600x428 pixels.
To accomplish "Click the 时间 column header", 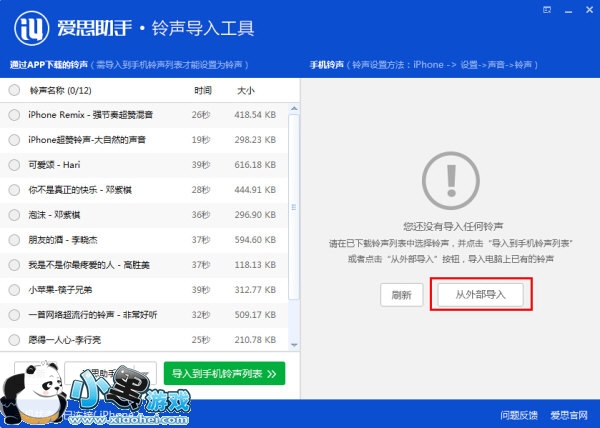I will (x=203, y=91).
